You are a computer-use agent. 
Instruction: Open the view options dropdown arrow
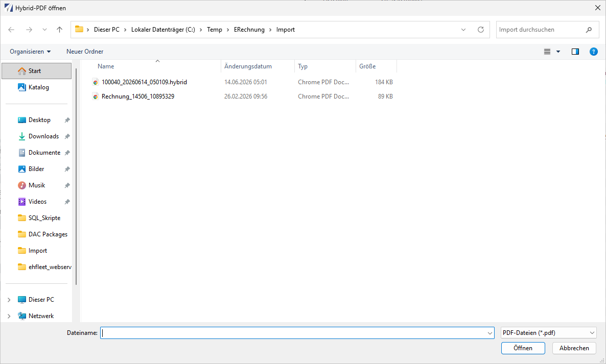click(558, 52)
